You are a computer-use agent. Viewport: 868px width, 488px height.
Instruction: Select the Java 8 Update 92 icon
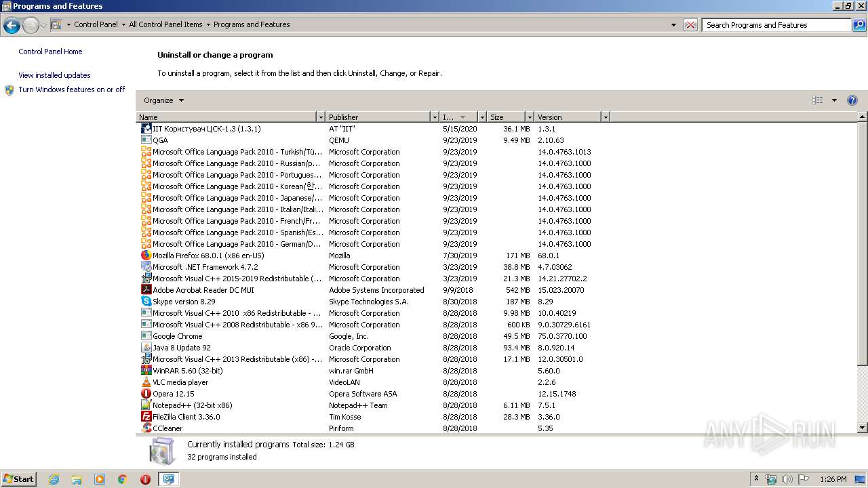(146, 348)
